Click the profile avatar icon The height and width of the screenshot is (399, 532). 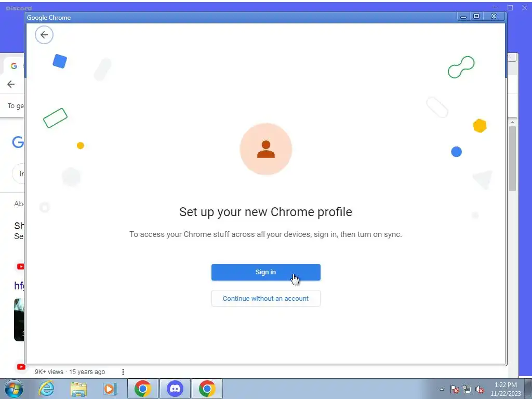click(265, 149)
